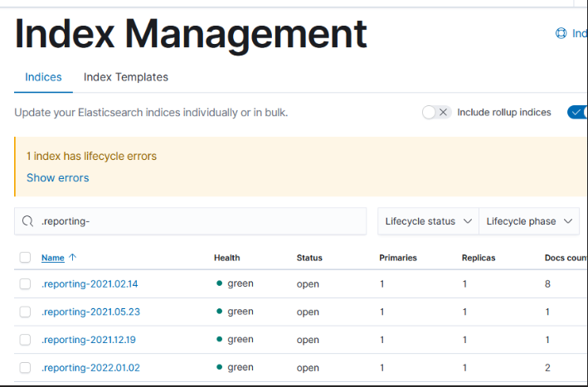Expand the Lifecycle phase filter

click(x=529, y=221)
